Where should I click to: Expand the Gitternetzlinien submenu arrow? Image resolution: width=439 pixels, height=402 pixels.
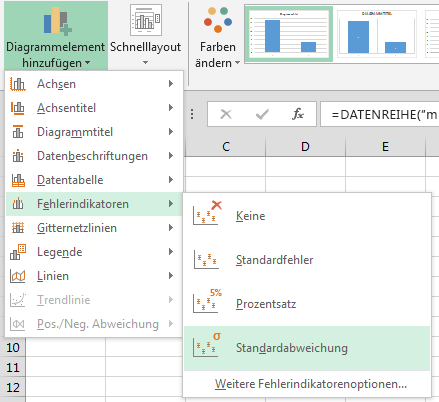[x=171, y=228]
